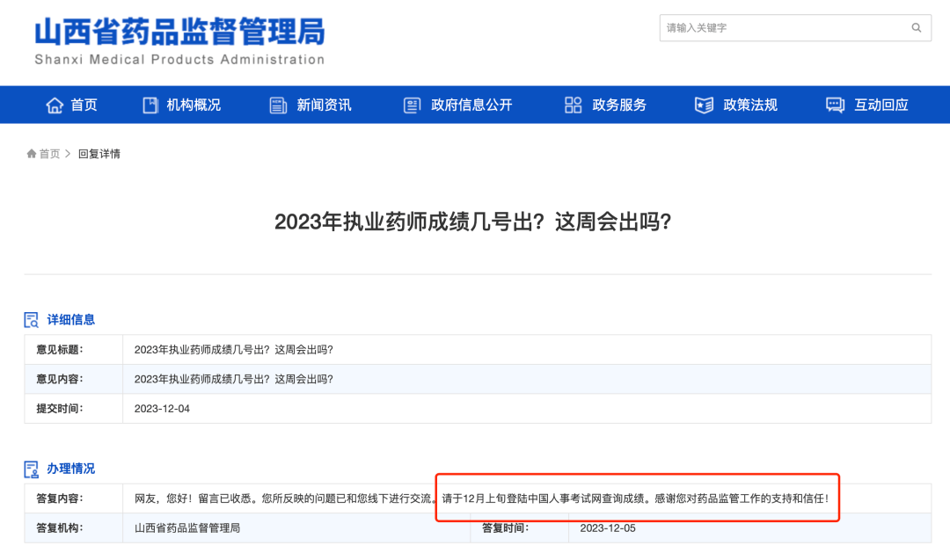950x560 pixels.
Task: Open the 机构概况 menu item
Action: click(x=194, y=105)
